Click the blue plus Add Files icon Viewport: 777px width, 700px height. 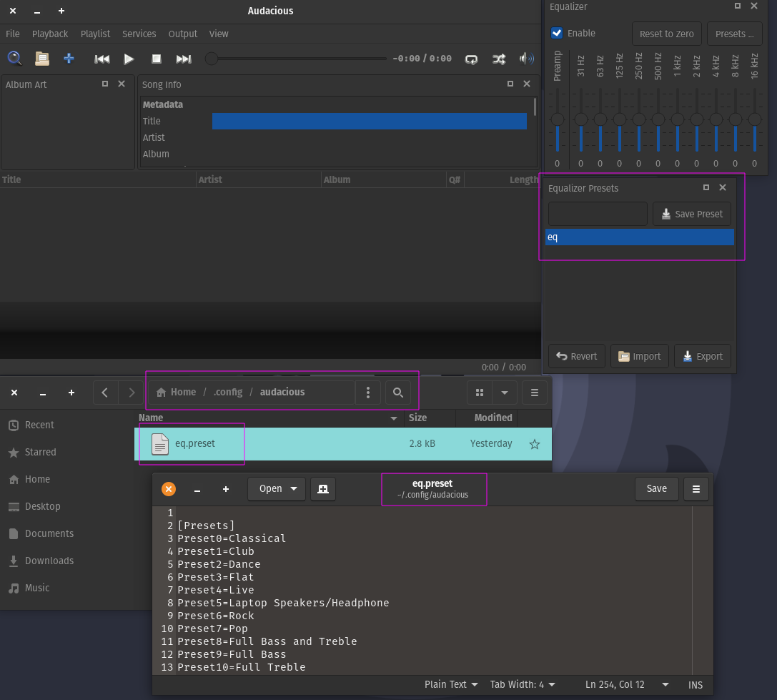click(69, 59)
